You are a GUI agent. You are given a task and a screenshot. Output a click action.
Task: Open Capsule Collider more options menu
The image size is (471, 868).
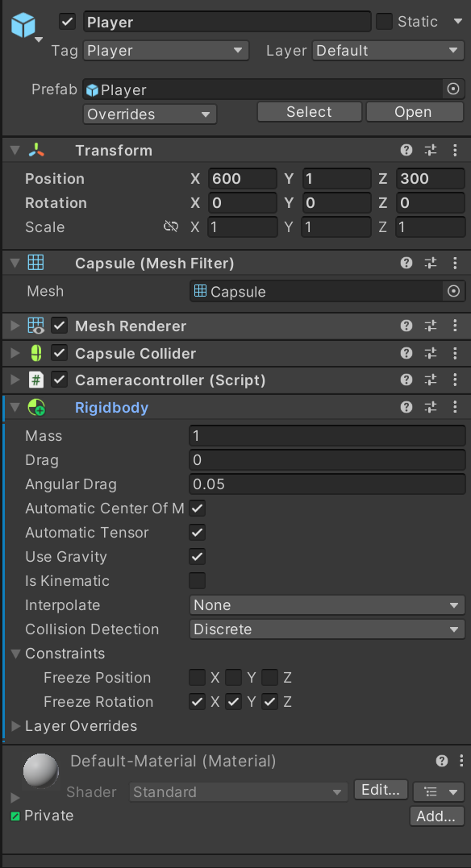[x=455, y=353]
